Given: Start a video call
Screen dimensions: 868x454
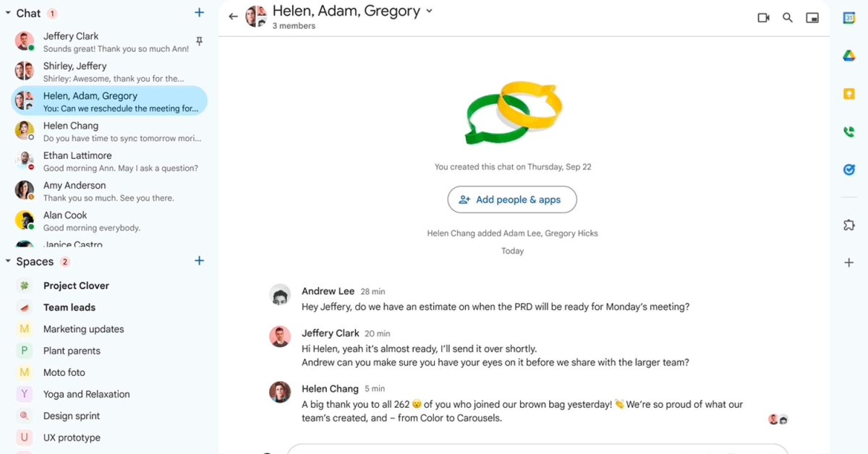Looking at the screenshot, I should pos(763,17).
